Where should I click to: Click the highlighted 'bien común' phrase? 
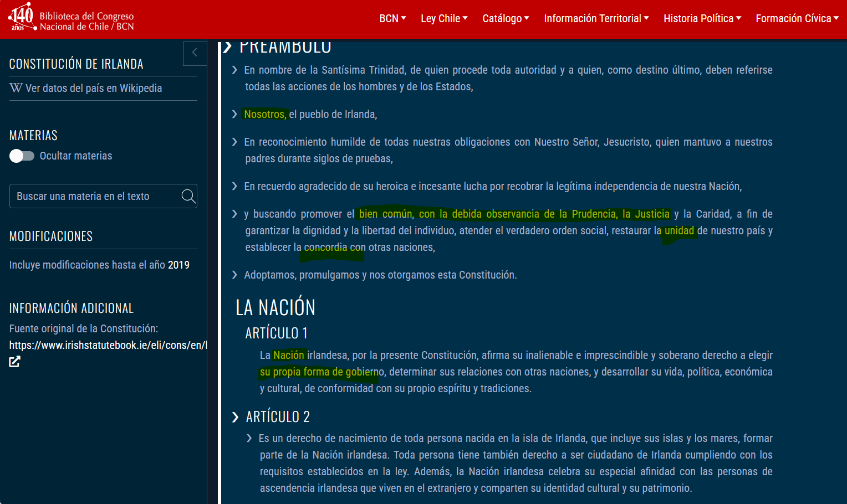click(x=386, y=214)
